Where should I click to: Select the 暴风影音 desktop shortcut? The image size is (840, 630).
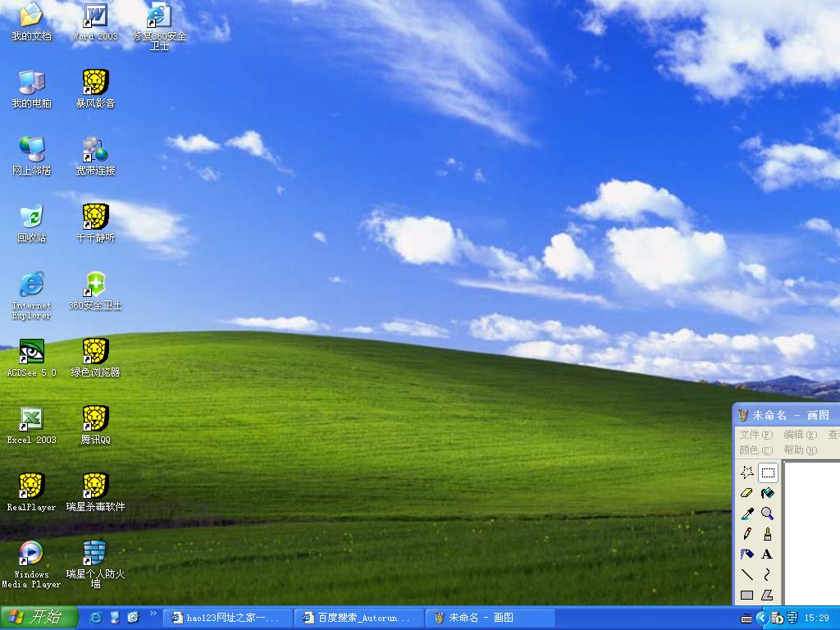(x=95, y=89)
